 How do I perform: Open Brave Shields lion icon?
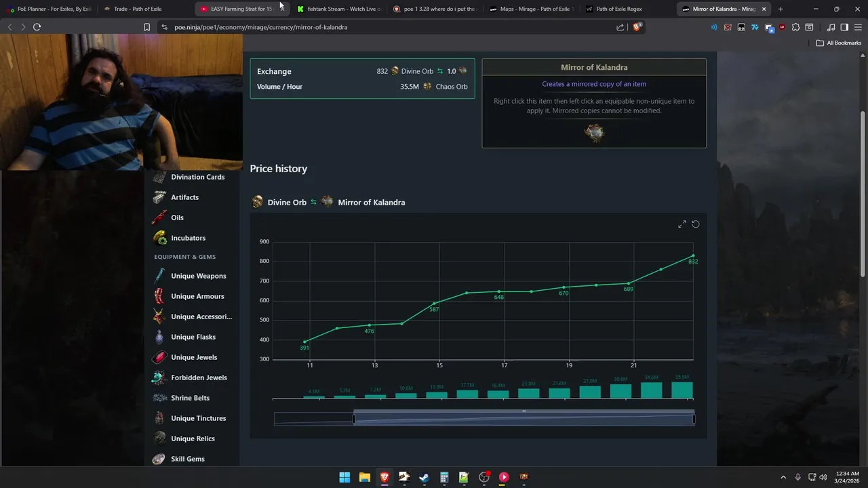tap(636, 27)
